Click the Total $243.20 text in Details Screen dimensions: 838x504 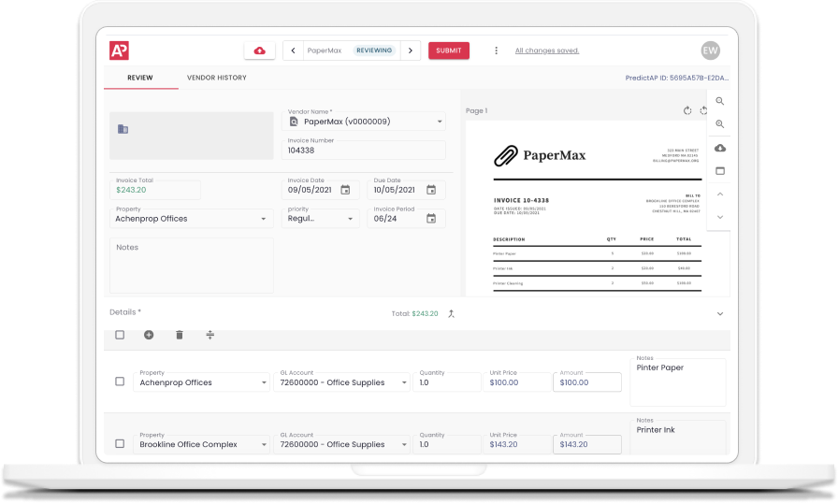[414, 314]
